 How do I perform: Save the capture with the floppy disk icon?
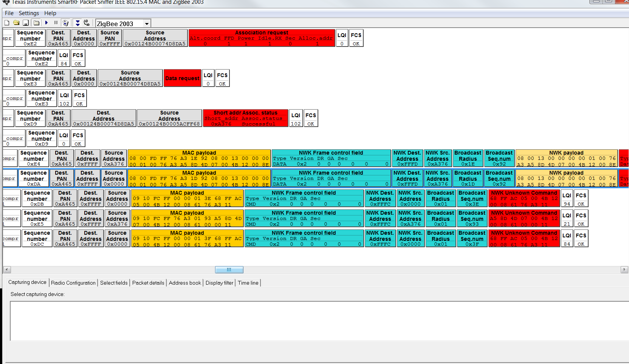(26, 23)
